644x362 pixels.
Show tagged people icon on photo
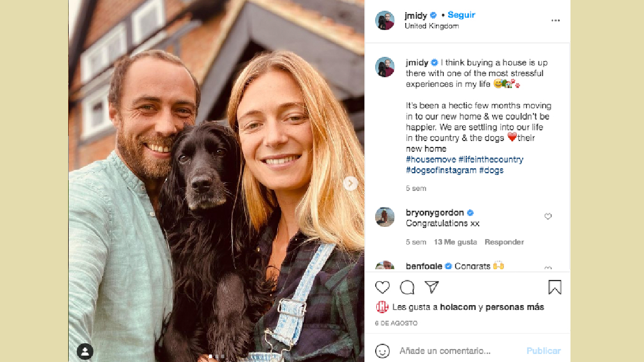pos(85,351)
